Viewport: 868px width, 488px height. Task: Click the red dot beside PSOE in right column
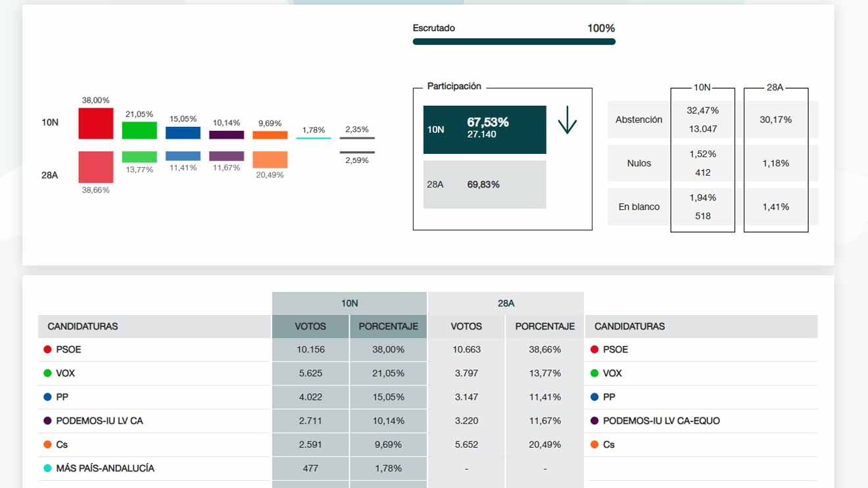(594, 349)
